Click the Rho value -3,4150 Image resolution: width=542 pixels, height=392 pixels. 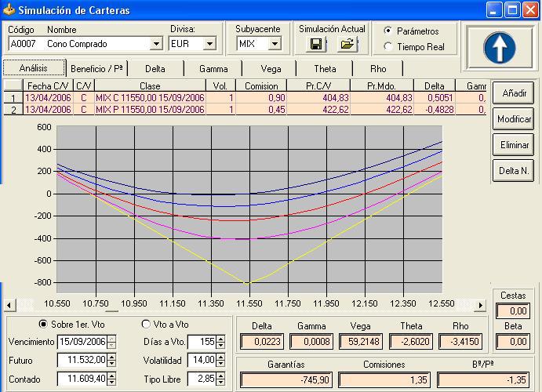tap(460, 342)
